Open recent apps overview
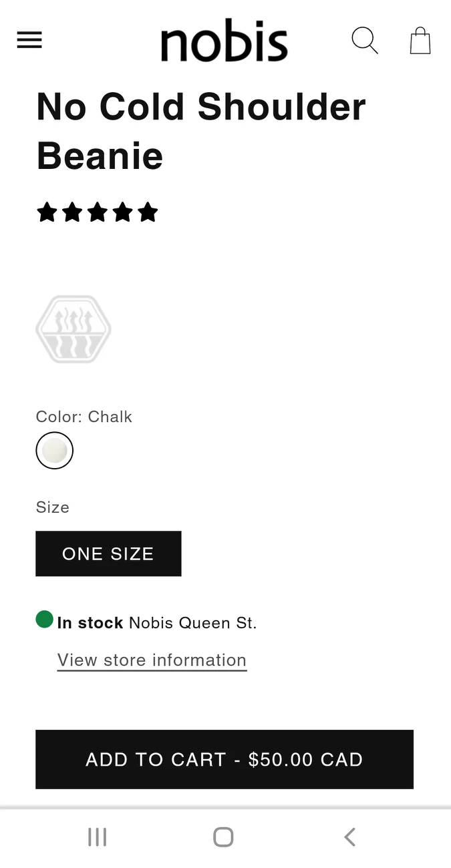Screen dimensions: 451x868 (98, 836)
